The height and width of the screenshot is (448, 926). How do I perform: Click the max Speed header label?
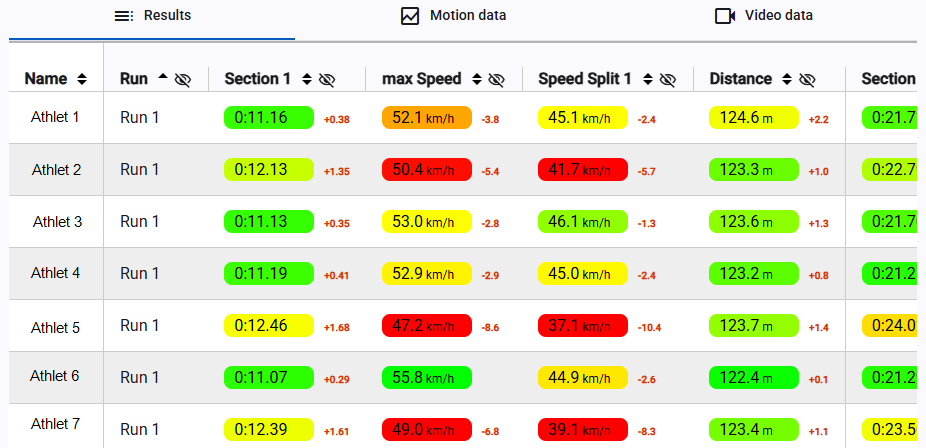pyautogui.click(x=422, y=79)
